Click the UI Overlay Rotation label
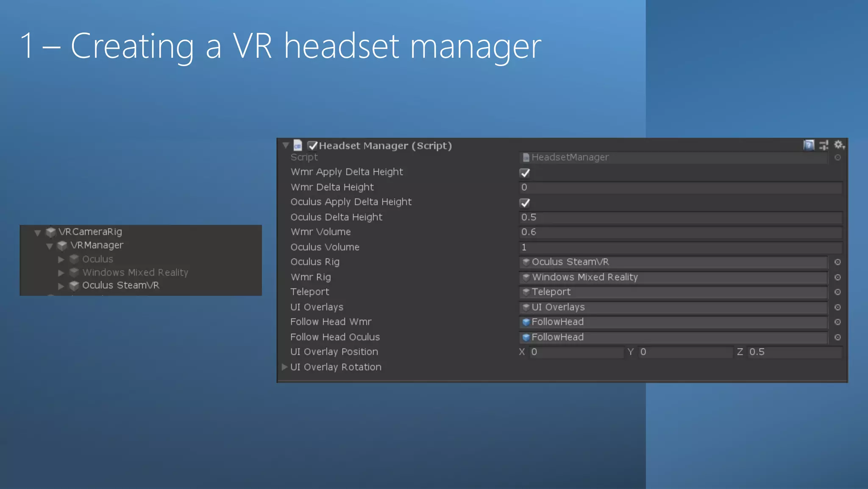 point(336,367)
